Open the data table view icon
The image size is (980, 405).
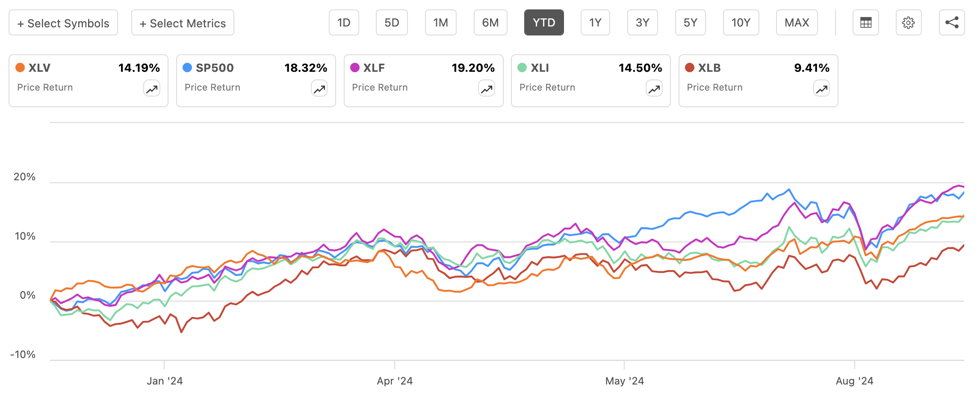coord(865,23)
